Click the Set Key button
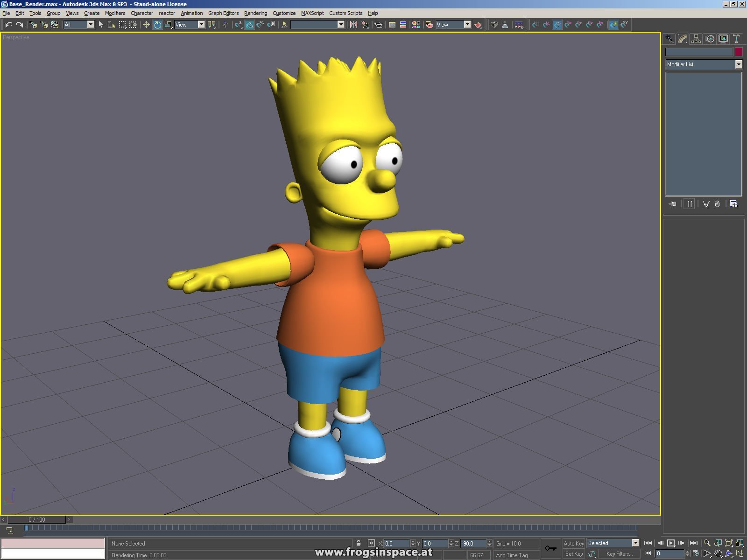The height and width of the screenshot is (560, 747). tap(574, 554)
